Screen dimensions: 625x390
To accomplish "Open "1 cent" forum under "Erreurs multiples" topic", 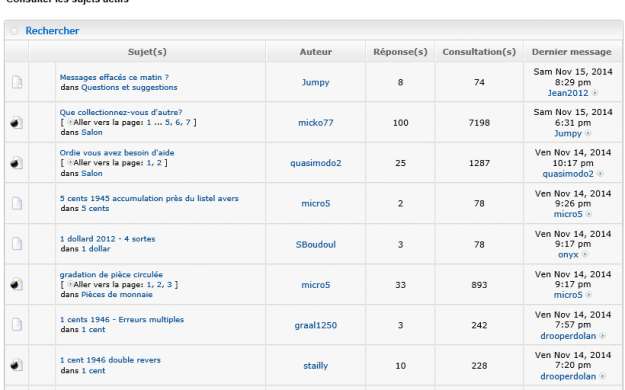I will coord(93,329).
